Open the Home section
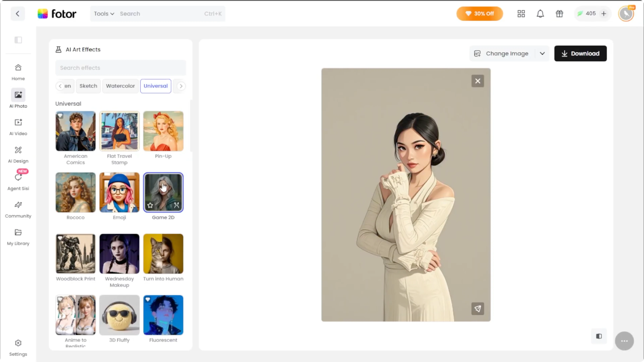The width and height of the screenshot is (644, 362). click(18, 72)
